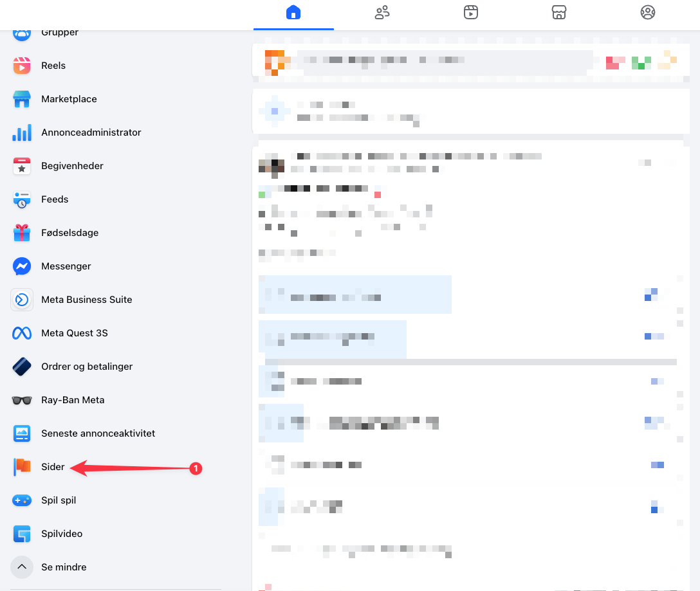Open the Meta Quest 3S link
The width and height of the screenshot is (700, 591).
(74, 333)
